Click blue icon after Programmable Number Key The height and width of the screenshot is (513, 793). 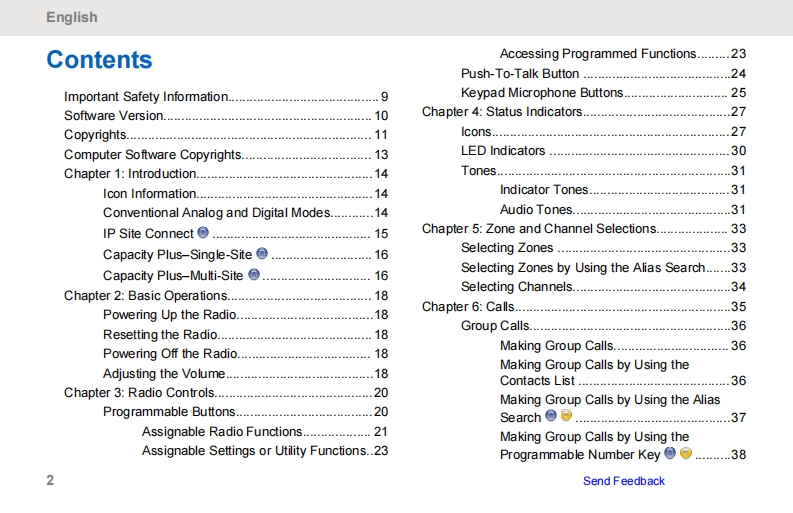tap(670, 453)
